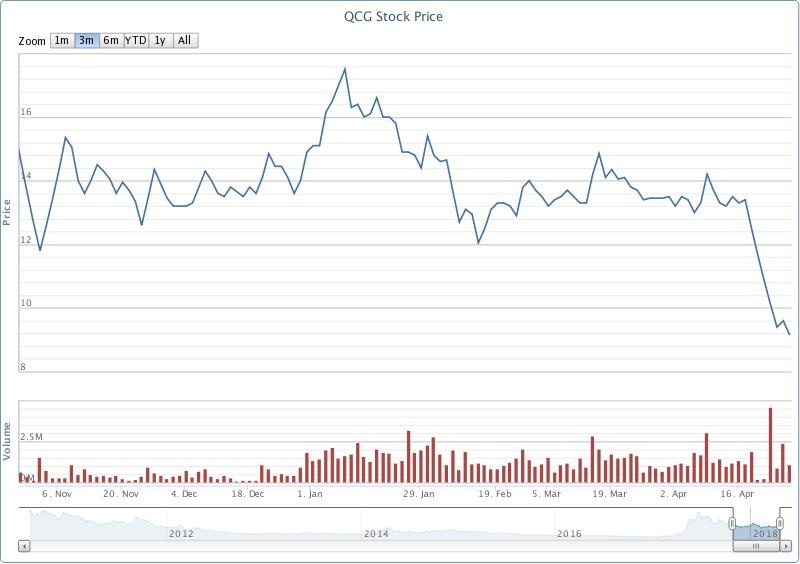
Task: Select the 3m zoom range
Action: point(87,41)
